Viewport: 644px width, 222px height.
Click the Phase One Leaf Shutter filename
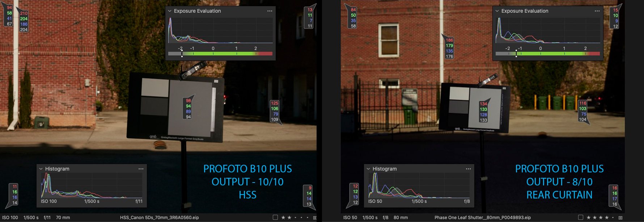[483, 218]
